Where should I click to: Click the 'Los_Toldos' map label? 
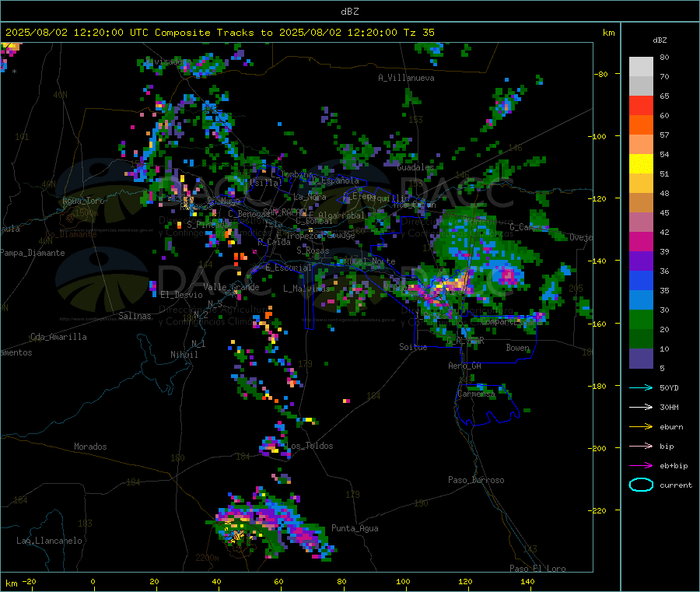(310, 446)
